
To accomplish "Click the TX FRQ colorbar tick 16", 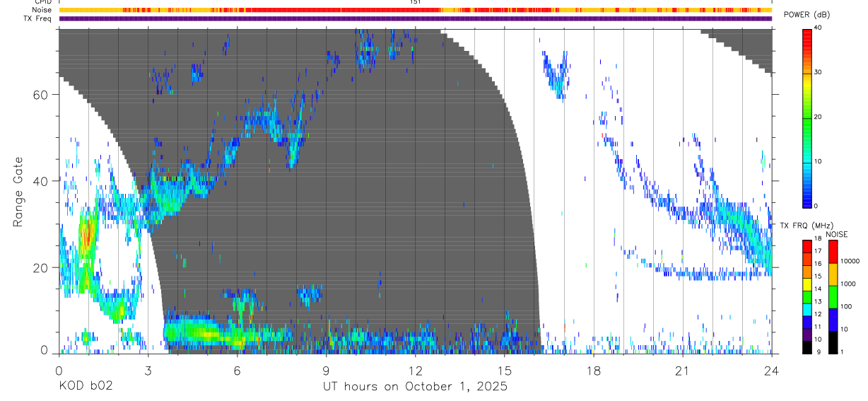I will coord(818,264).
